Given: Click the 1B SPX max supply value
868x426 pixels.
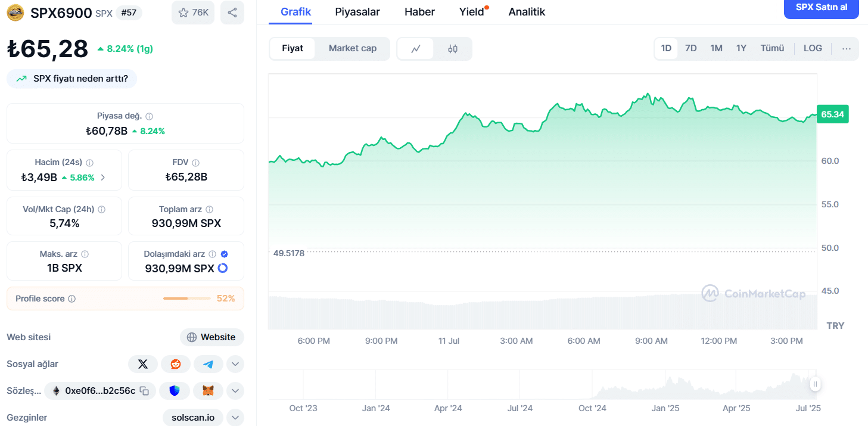Looking at the screenshot, I should point(64,268).
